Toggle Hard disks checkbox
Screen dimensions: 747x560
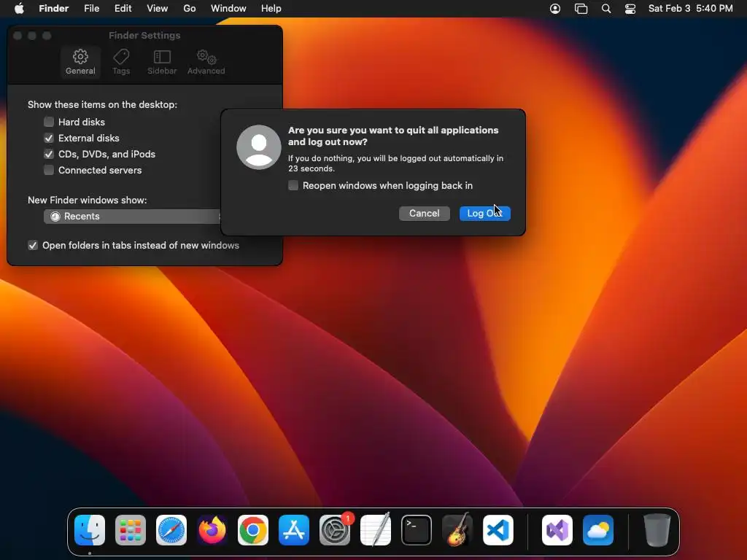tap(49, 122)
